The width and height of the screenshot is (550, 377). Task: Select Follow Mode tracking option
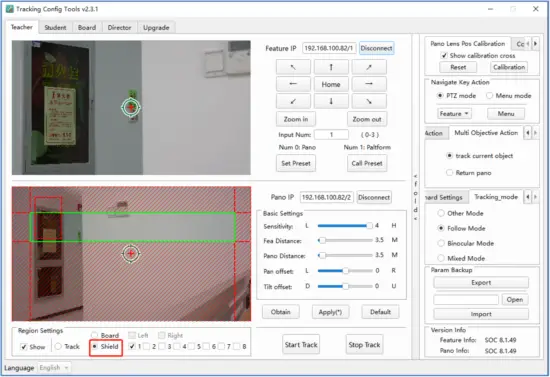(x=441, y=228)
